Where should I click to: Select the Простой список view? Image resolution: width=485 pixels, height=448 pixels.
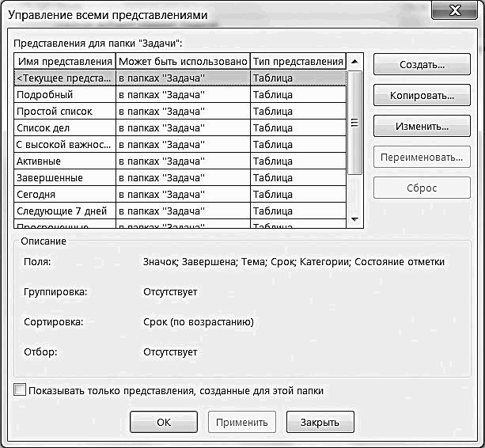pos(180,111)
